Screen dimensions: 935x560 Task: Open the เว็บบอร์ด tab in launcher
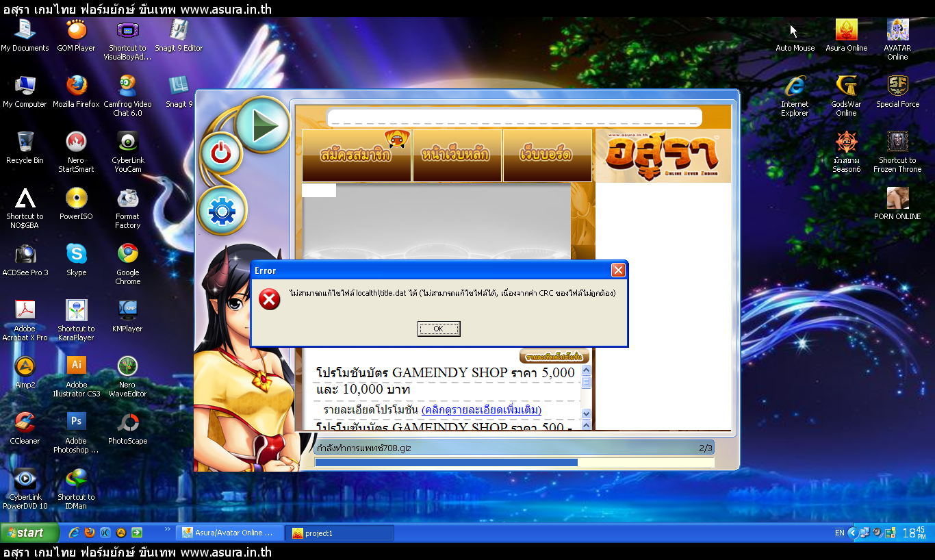click(x=547, y=155)
